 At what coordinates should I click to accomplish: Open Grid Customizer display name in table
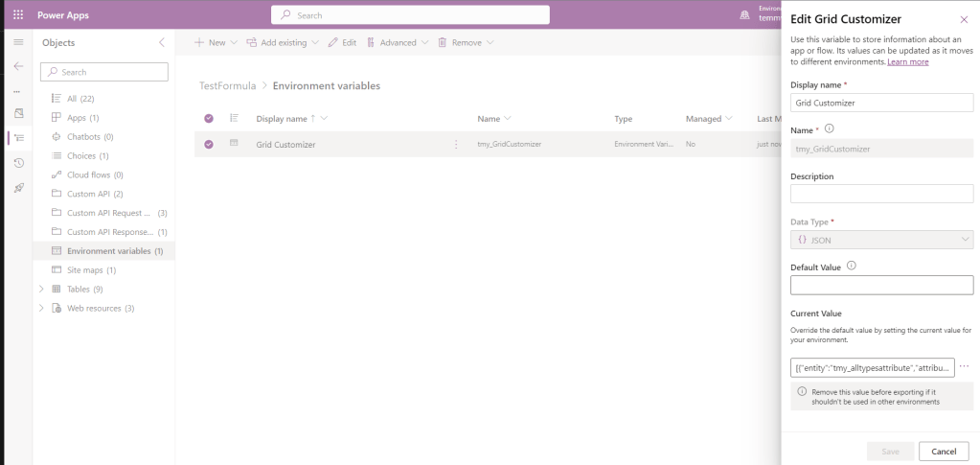click(285, 144)
